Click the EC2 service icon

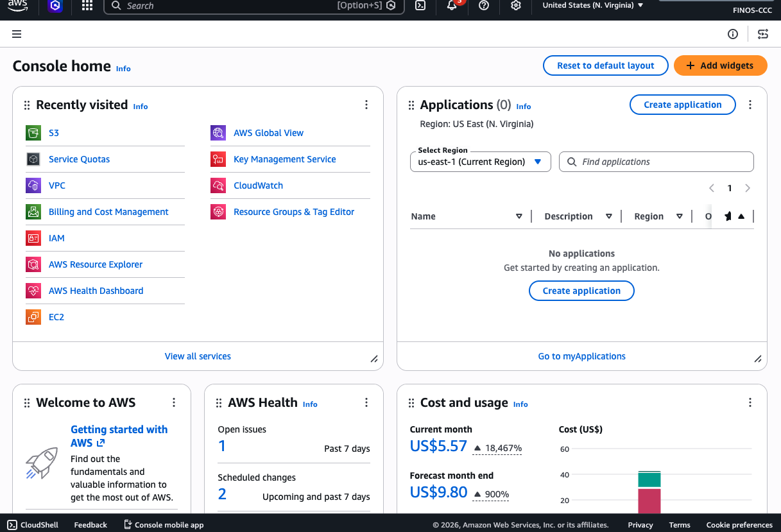pyautogui.click(x=33, y=317)
